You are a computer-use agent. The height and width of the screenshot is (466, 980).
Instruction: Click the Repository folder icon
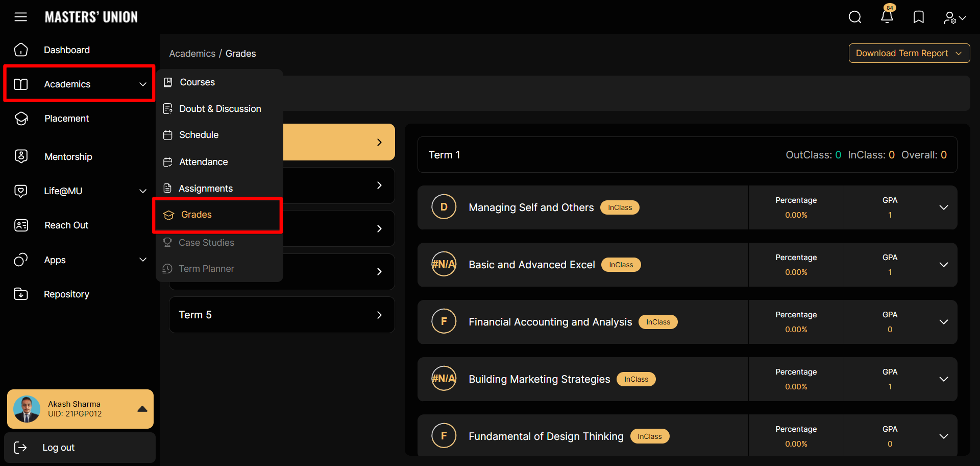coord(21,294)
